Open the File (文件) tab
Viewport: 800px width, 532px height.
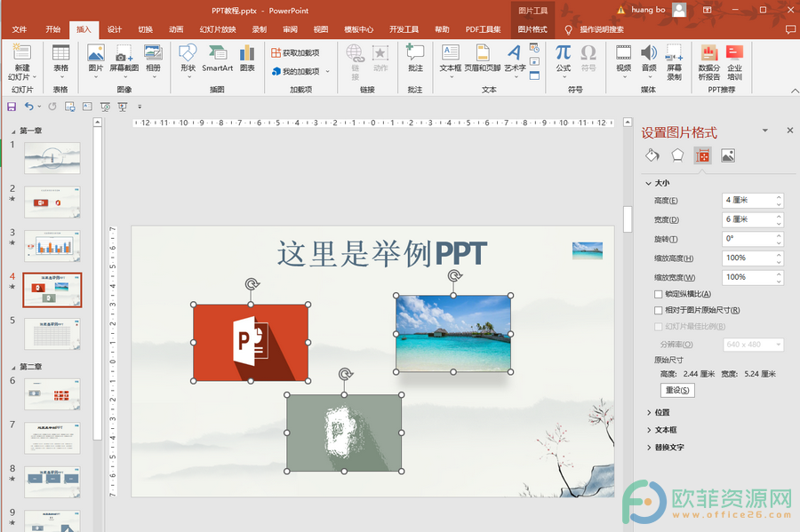pyautogui.click(x=20, y=29)
